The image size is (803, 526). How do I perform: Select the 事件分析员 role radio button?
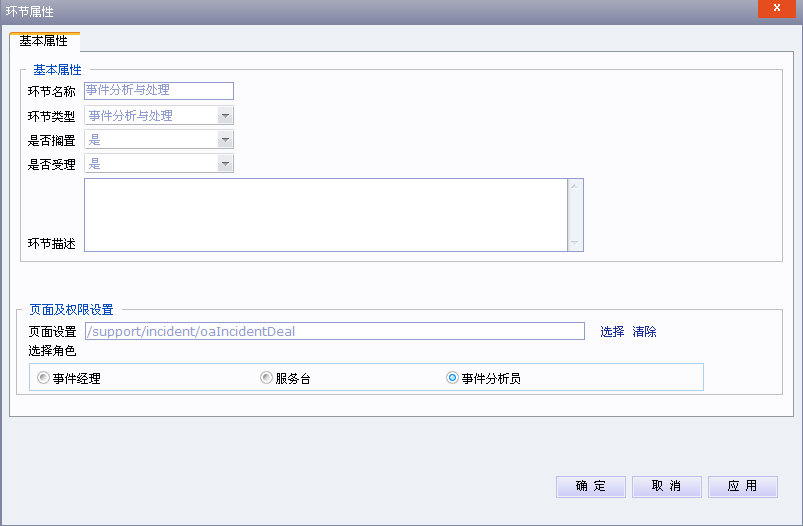coord(453,378)
